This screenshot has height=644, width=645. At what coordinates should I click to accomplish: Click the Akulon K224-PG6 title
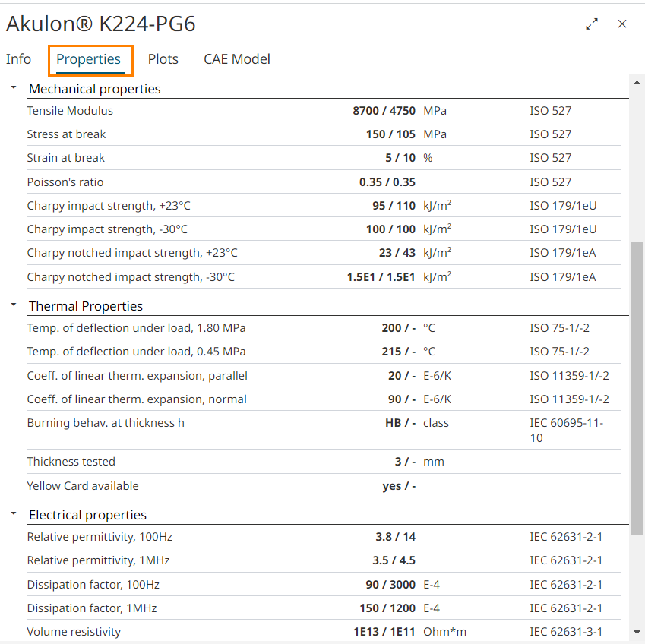click(101, 24)
